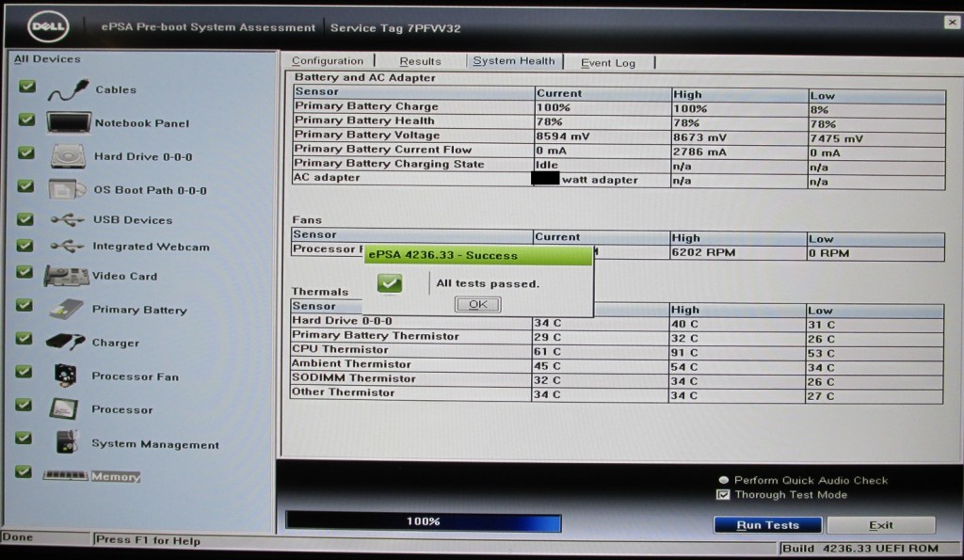964x560 pixels.
Task: Select the All Devices heading
Action: point(47,59)
